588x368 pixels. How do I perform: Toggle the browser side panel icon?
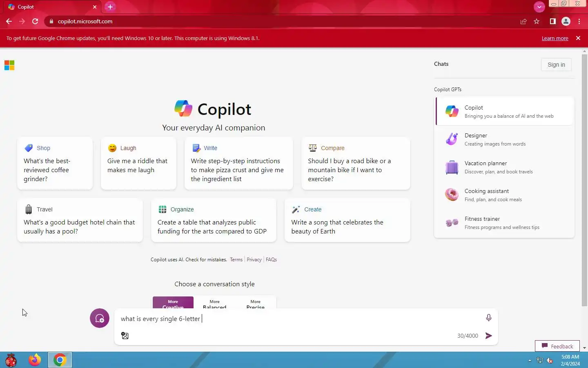pyautogui.click(x=552, y=21)
